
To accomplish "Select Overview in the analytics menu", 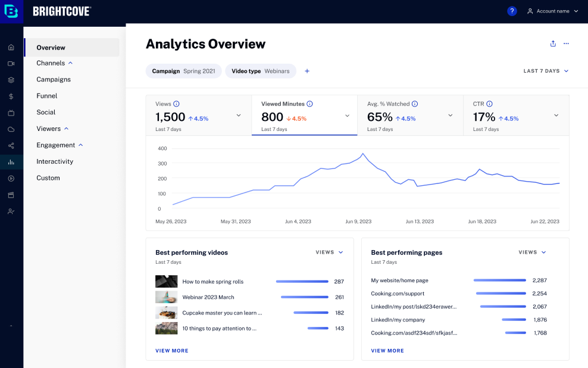I will pyautogui.click(x=72, y=48).
